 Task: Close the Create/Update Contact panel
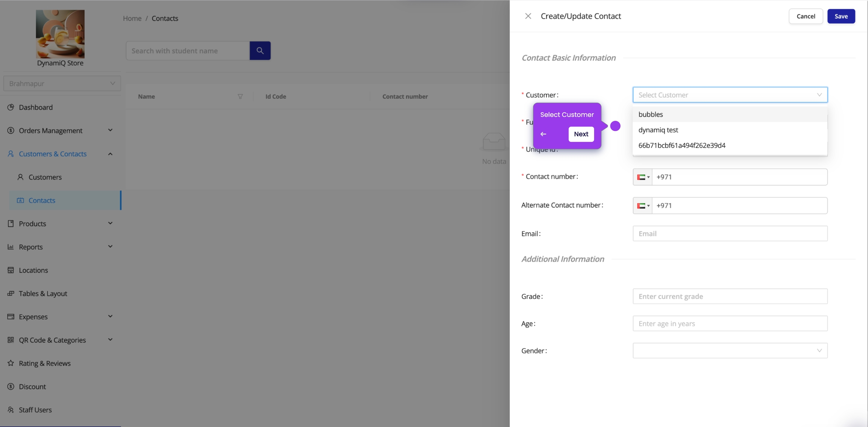coord(528,16)
